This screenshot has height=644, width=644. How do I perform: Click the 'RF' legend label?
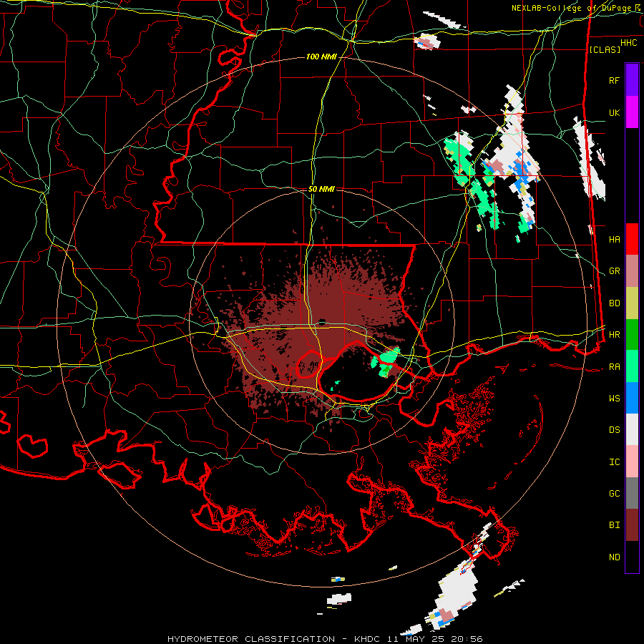point(614,80)
